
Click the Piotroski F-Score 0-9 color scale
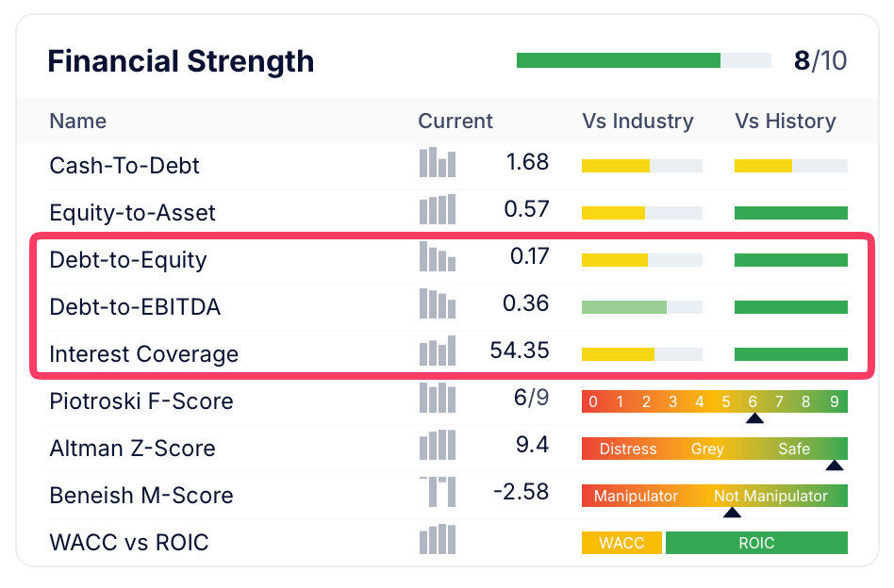tap(714, 401)
